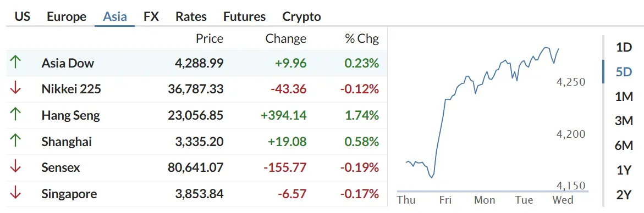Screen dimensions: 644x213
Task: Select the 3M chart timeframe
Action: click(x=624, y=121)
